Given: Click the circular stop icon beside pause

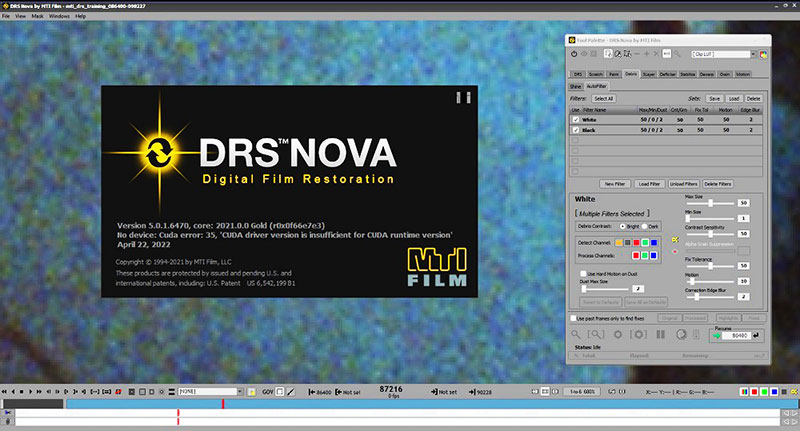Looking at the screenshot, I should coord(681,335).
